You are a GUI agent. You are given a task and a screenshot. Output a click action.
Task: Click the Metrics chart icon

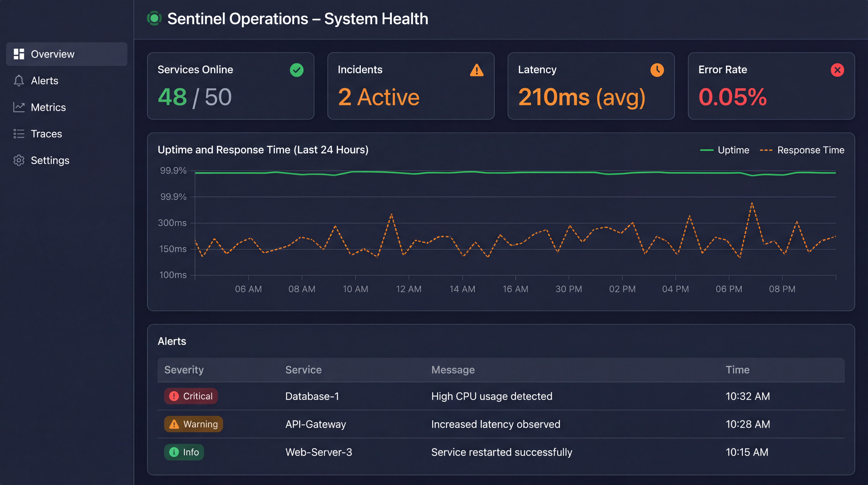(x=19, y=107)
